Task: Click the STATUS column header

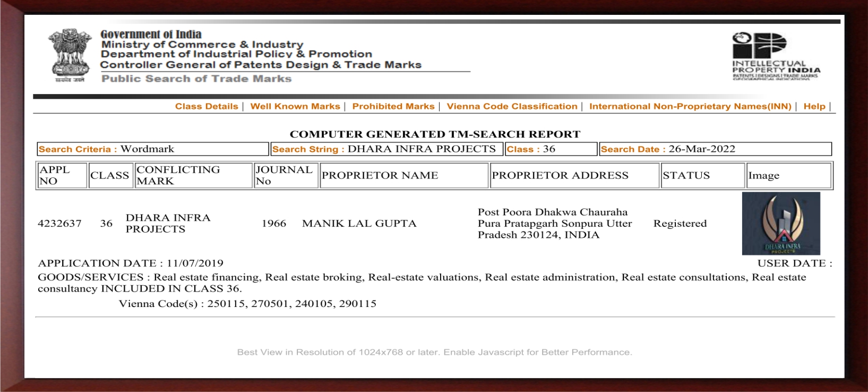Action: coord(702,175)
